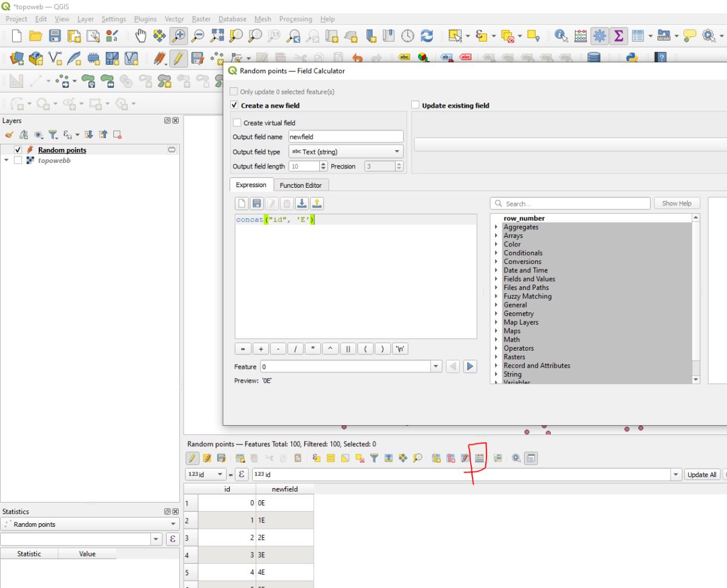Open the Processing menu

pyautogui.click(x=296, y=19)
